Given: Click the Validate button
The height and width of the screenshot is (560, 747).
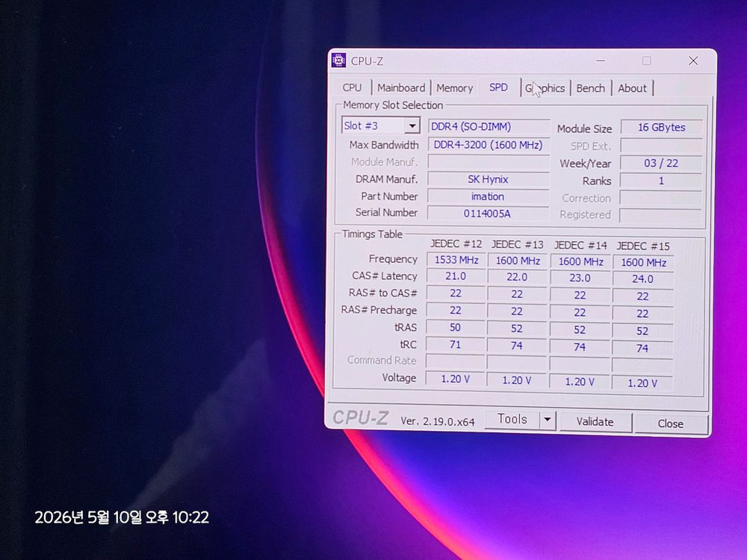Looking at the screenshot, I should [x=595, y=422].
